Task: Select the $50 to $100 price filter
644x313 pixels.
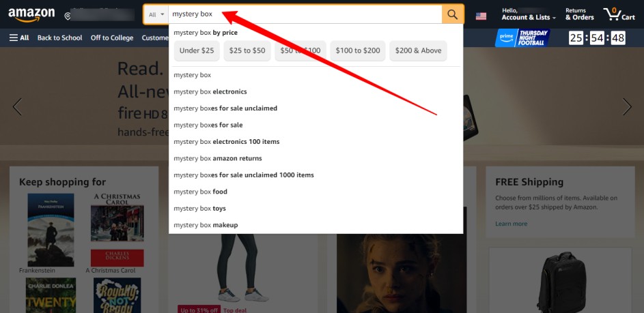Action: coord(300,51)
